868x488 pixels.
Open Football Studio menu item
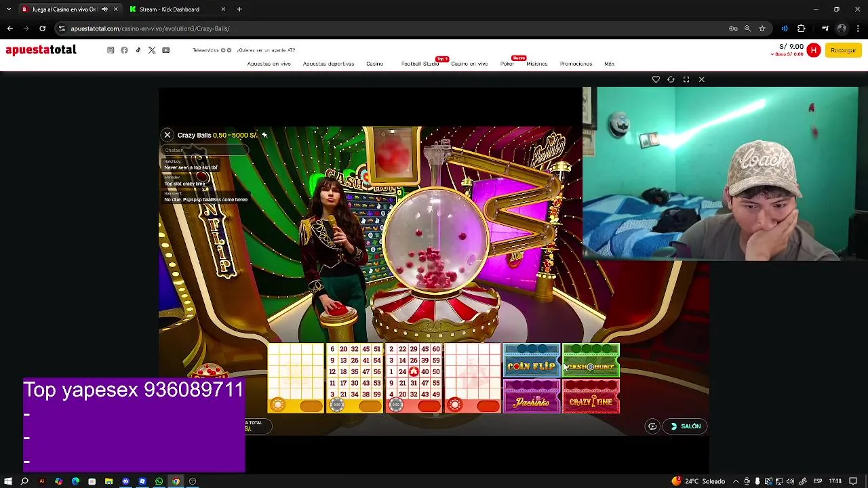click(x=420, y=64)
